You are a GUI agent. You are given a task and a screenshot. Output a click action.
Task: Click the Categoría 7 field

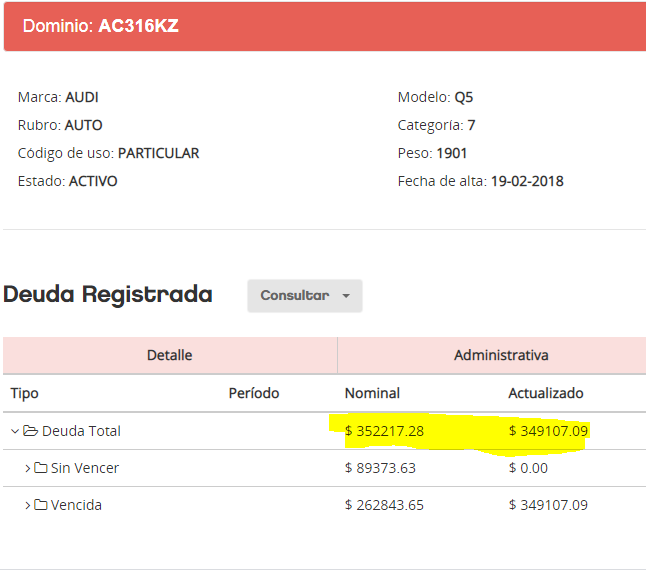[437, 125]
